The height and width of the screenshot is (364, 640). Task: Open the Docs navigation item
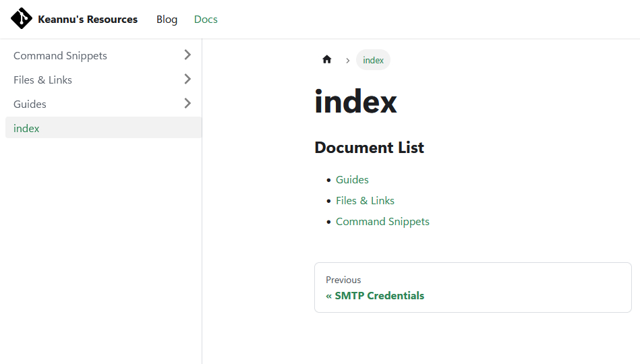[x=206, y=20]
